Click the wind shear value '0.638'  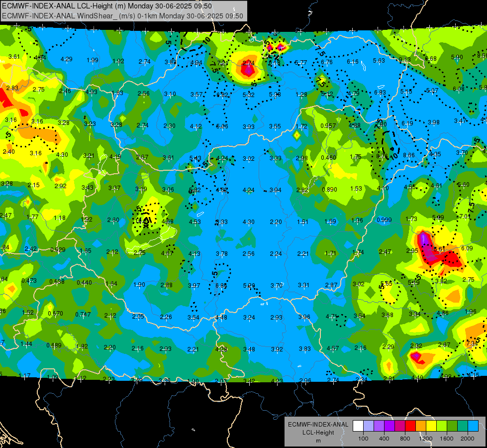click(x=57, y=282)
